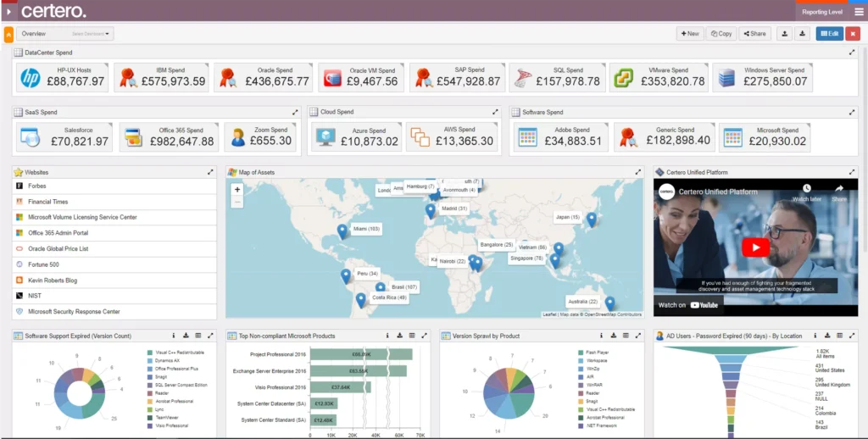This screenshot has width=868, height=439.
Task: Click the HP logo on HP-UX Hosts tile
Action: click(31, 78)
